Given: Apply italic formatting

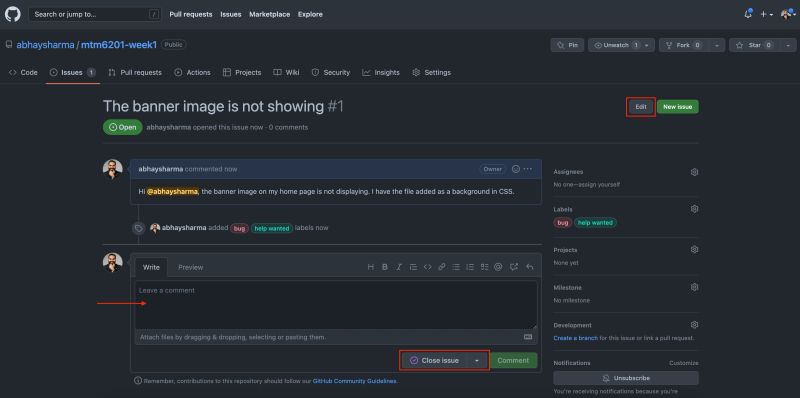Looking at the screenshot, I should (399, 267).
